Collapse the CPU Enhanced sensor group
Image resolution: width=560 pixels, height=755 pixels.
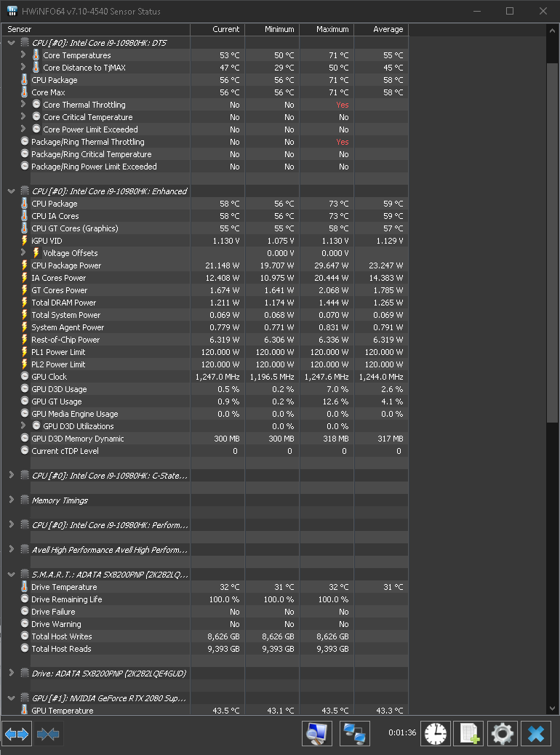click(11, 191)
